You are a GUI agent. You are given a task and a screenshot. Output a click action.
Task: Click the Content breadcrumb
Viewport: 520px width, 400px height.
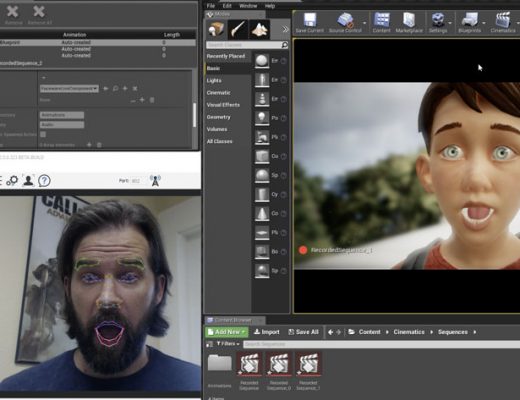(369, 332)
